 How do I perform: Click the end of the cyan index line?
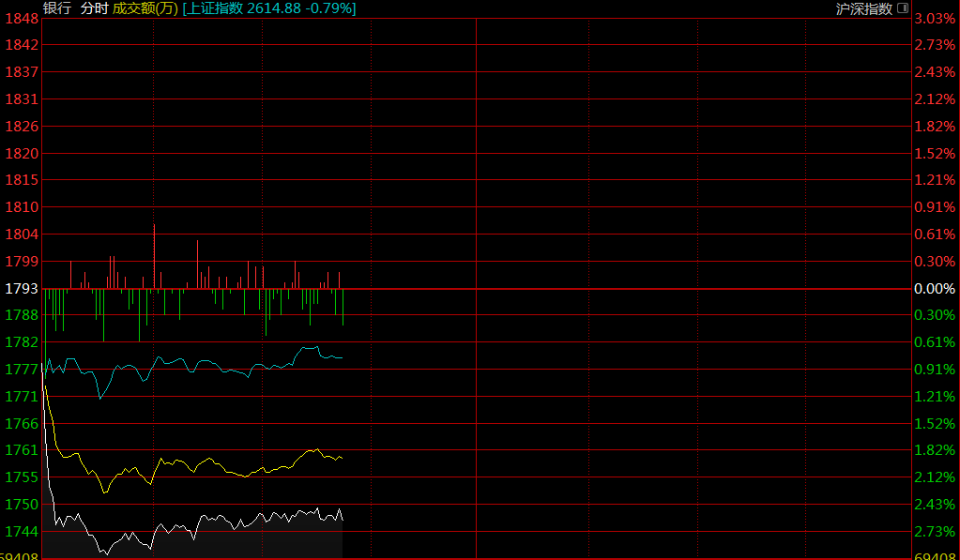click(x=343, y=357)
